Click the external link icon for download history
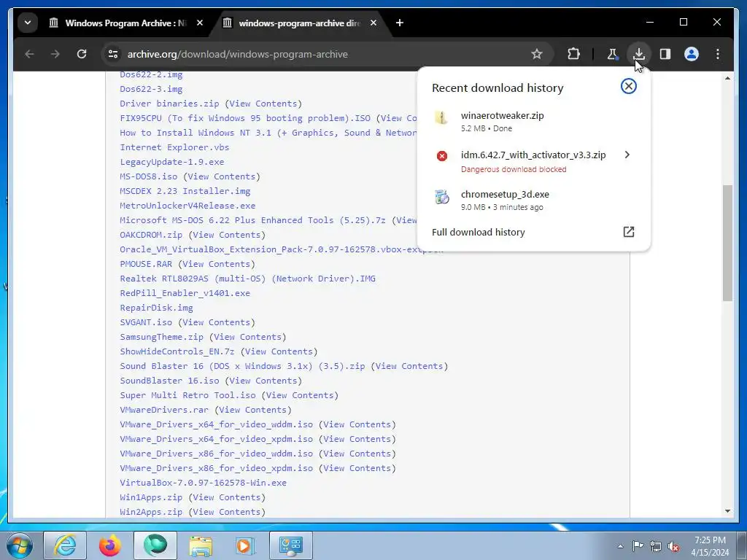Image resolution: width=747 pixels, height=560 pixels. pyautogui.click(x=628, y=232)
